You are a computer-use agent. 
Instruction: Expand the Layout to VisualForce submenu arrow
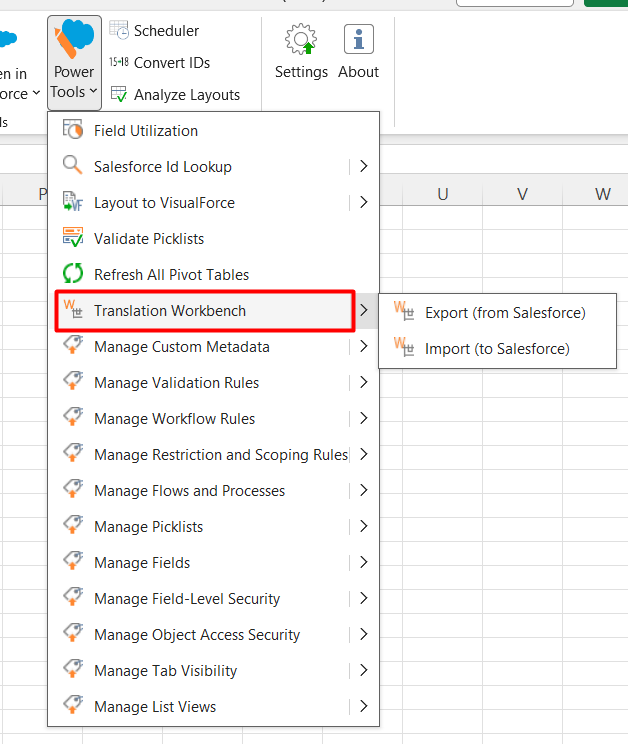click(x=364, y=203)
